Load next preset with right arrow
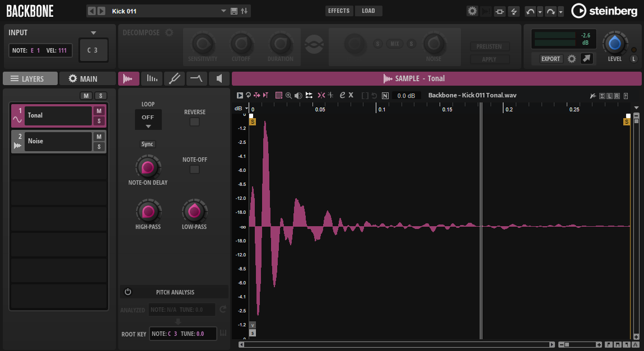This screenshot has height=351, width=644. tap(101, 11)
